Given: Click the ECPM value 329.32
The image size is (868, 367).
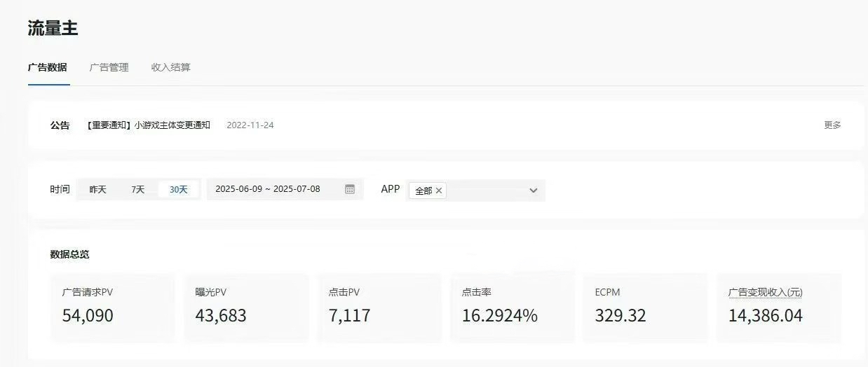Looking at the screenshot, I should tap(621, 316).
